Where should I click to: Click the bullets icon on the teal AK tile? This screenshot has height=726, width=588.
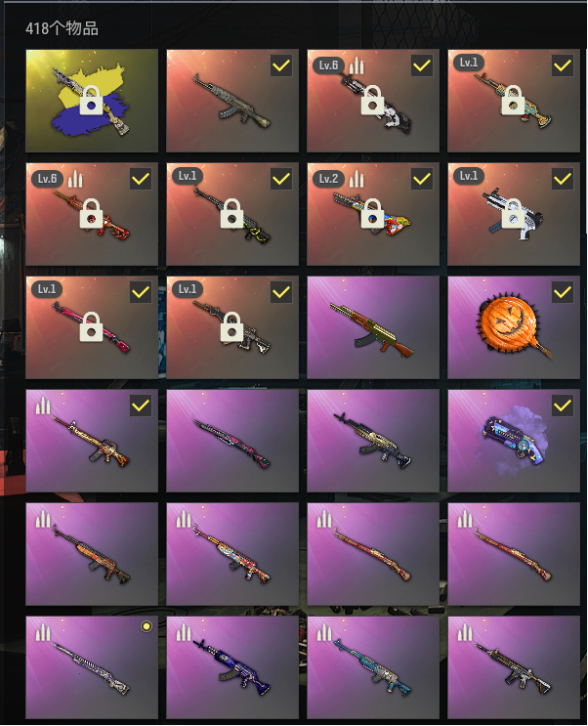(x=324, y=632)
